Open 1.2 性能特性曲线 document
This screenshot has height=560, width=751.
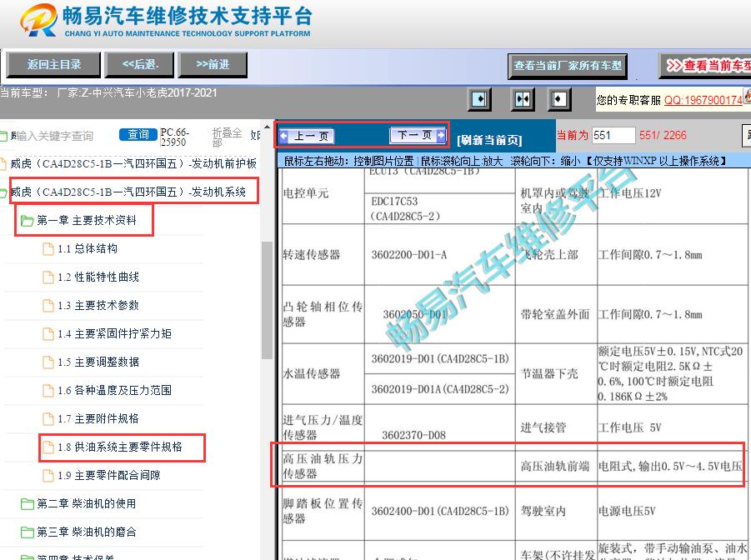[x=98, y=277]
